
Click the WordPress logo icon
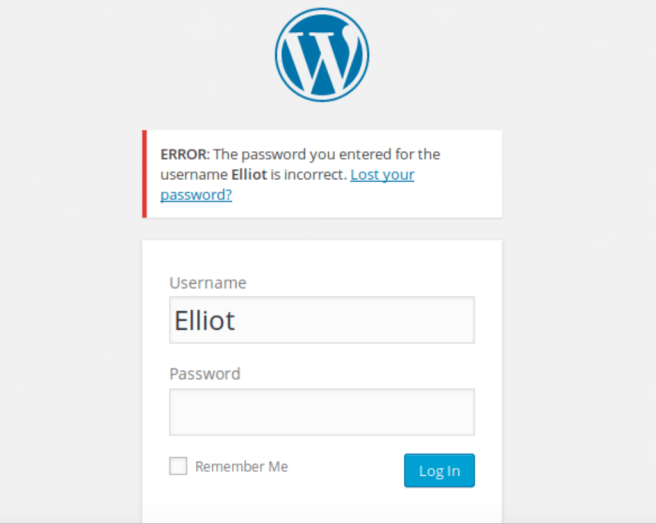tap(322, 55)
